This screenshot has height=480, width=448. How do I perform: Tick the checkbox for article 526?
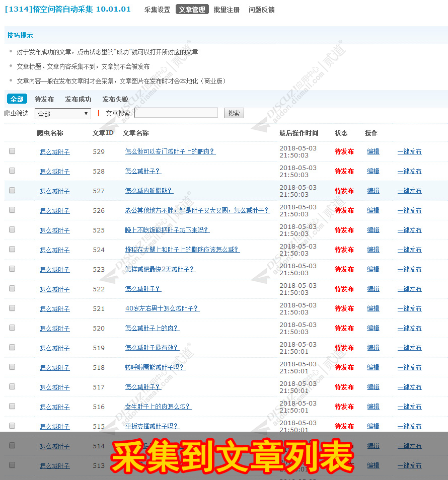pyautogui.click(x=12, y=210)
